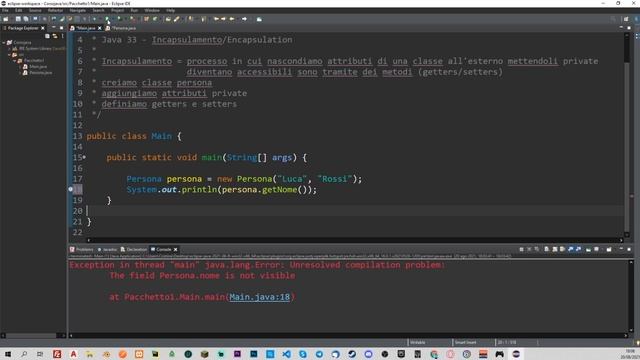The height and width of the screenshot is (360, 640).
Task: Switch to the Problems tab
Action: (82, 249)
